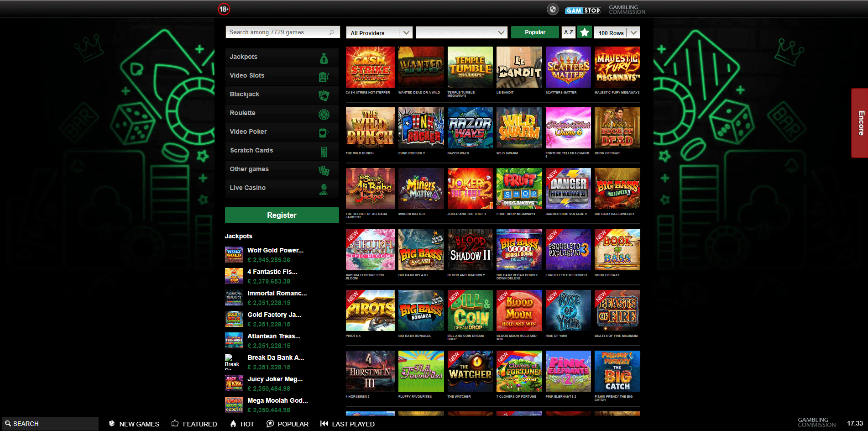The image size is (868, 431).
Task: Open the All Providers dropdown
Action: coord(379,33)
